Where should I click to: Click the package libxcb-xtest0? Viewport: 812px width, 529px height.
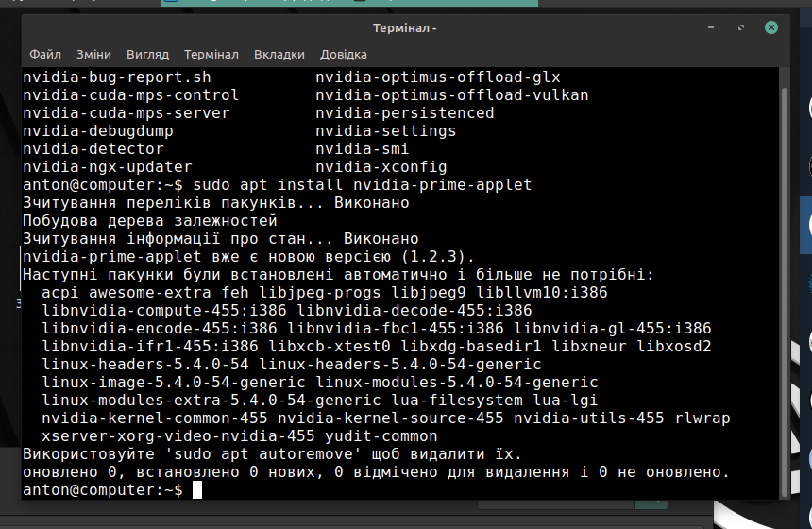pos(330,347)
